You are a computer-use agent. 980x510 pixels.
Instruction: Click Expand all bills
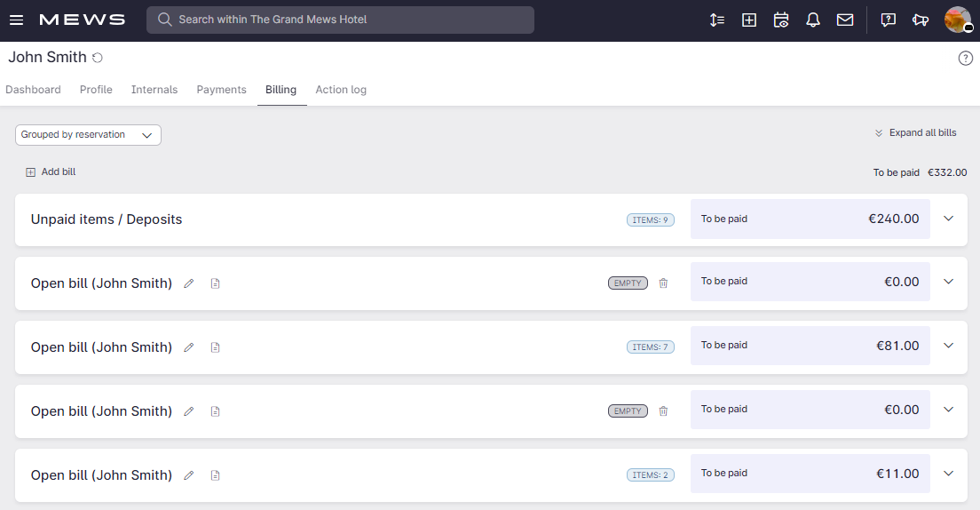point(915,132)
